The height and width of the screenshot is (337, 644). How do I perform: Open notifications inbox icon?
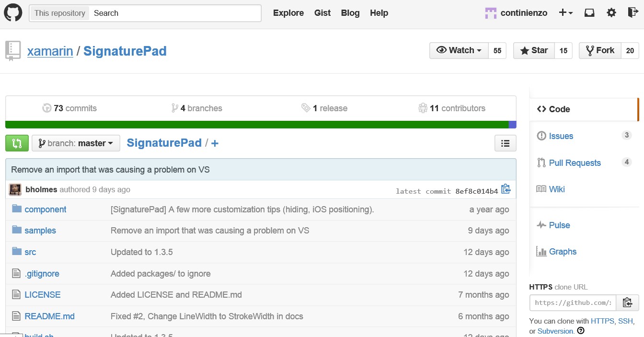589,13
